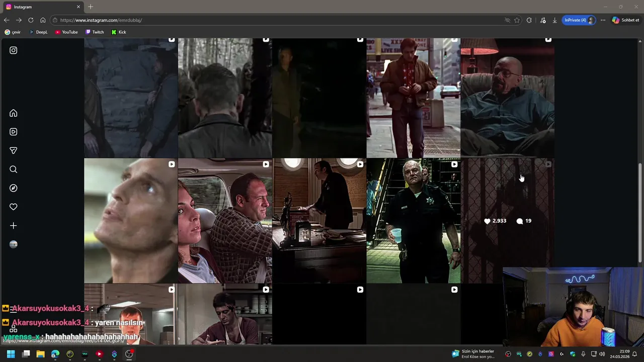Open çevir bookmark

point(13,32)
